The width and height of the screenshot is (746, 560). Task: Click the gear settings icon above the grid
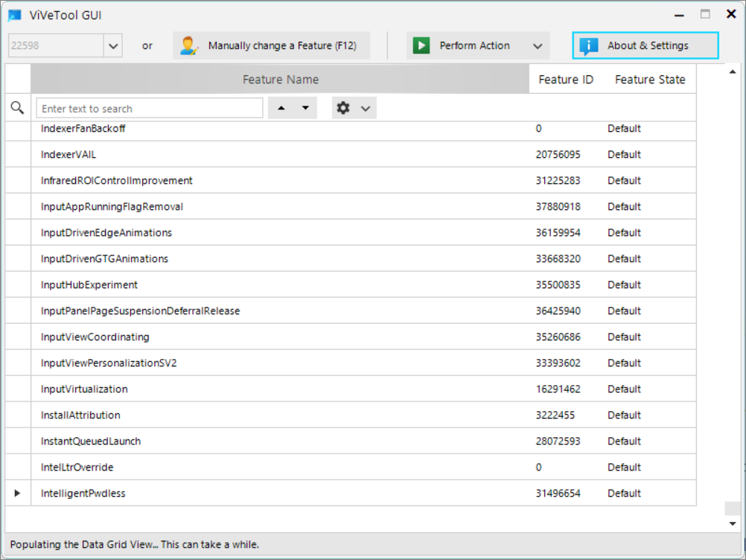click(342, 107)
